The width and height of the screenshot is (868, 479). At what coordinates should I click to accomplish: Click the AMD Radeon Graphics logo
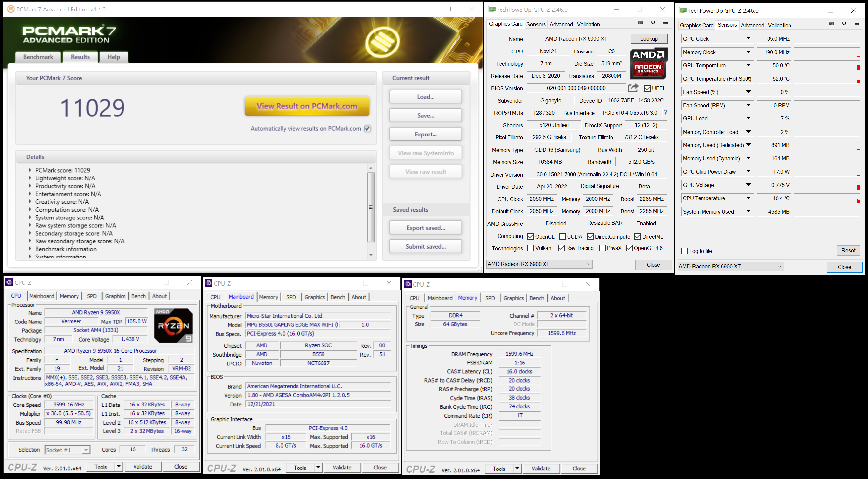649,63
